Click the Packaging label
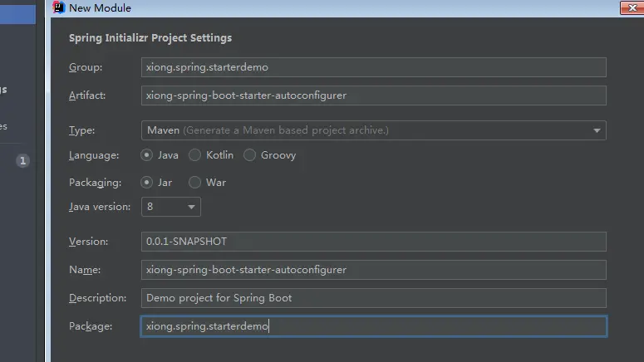Viewport: 644px width, 362px height. click(x=95, y=183)
